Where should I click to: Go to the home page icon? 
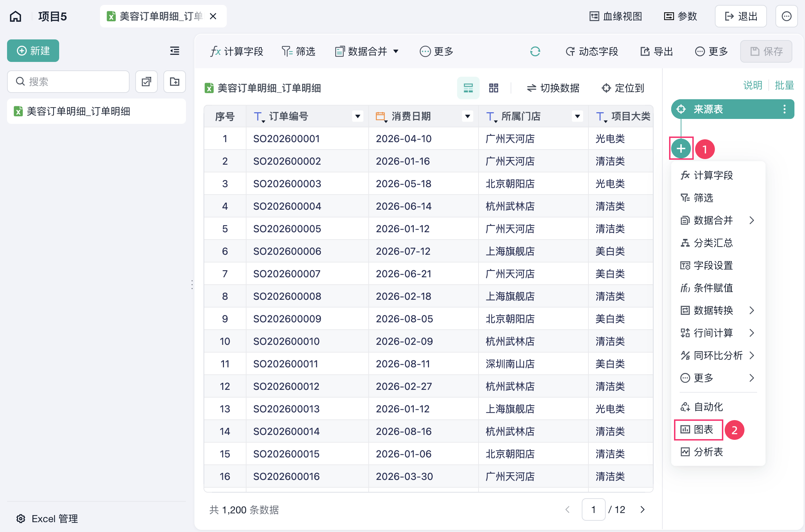[15, 17]
